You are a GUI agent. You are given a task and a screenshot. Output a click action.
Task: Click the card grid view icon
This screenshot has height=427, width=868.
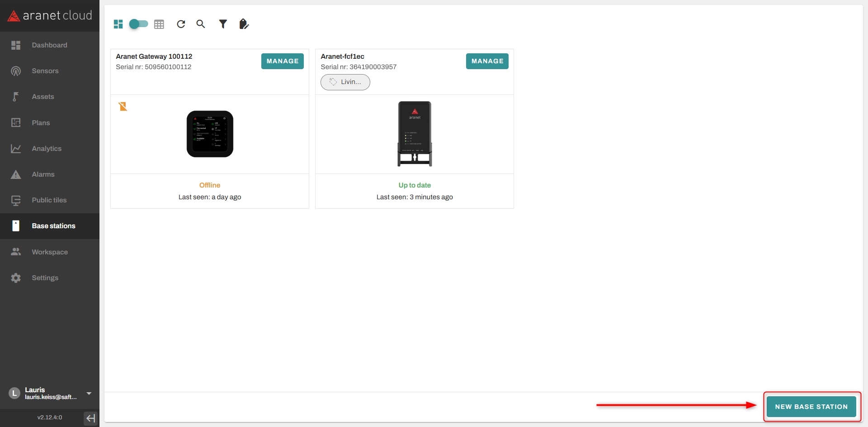point(118,24)
